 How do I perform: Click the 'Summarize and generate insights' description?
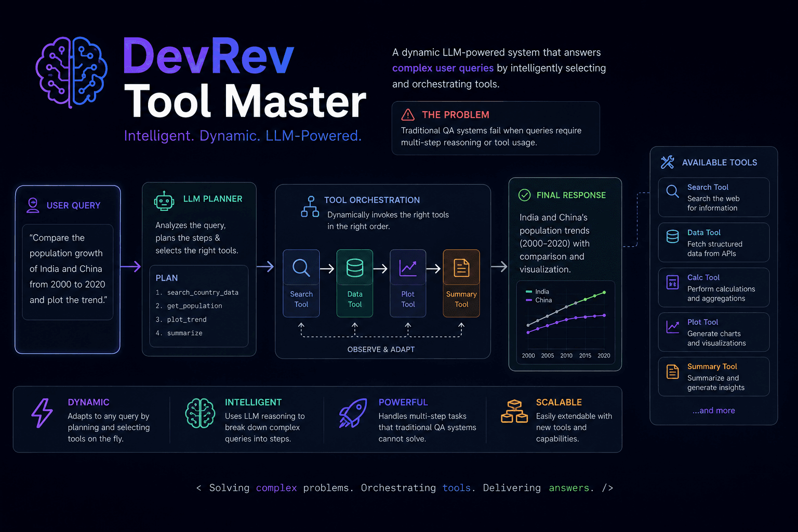coord(716,383)
